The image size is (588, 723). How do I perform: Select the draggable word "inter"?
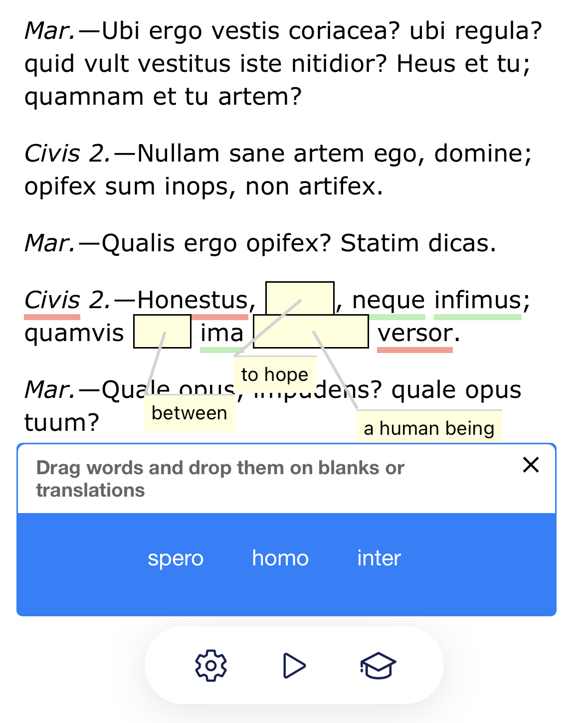click(378, 559)
